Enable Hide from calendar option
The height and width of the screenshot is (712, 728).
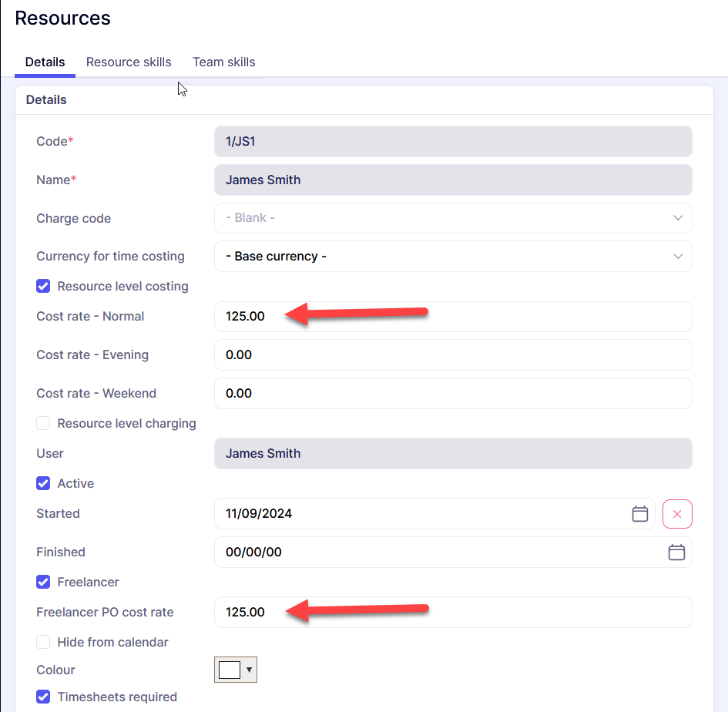pos(44,643)
